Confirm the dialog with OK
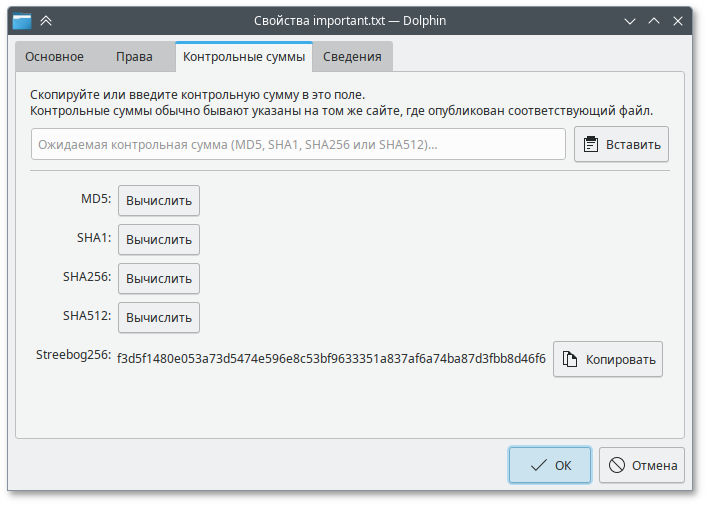Image resolution: width=706 pixels, height=505 pixels. (x=550, y=465)
